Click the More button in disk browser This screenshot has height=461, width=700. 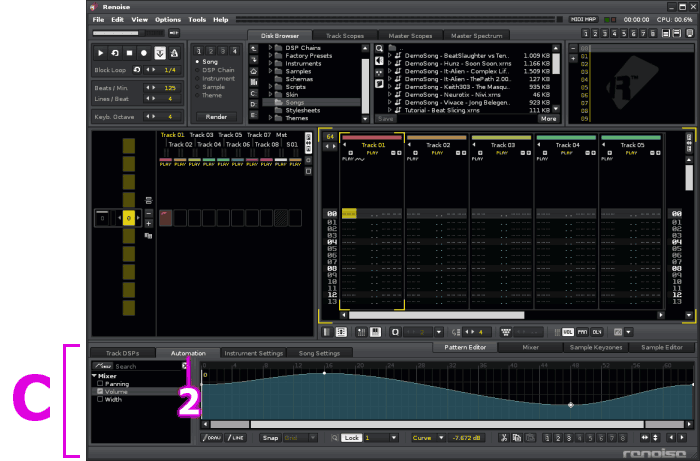tap(548, 119)
